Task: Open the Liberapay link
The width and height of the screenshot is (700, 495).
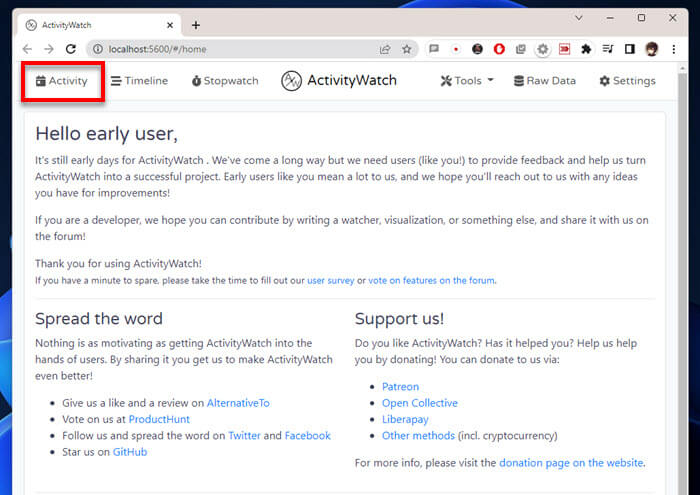Action: coord(405,419)
